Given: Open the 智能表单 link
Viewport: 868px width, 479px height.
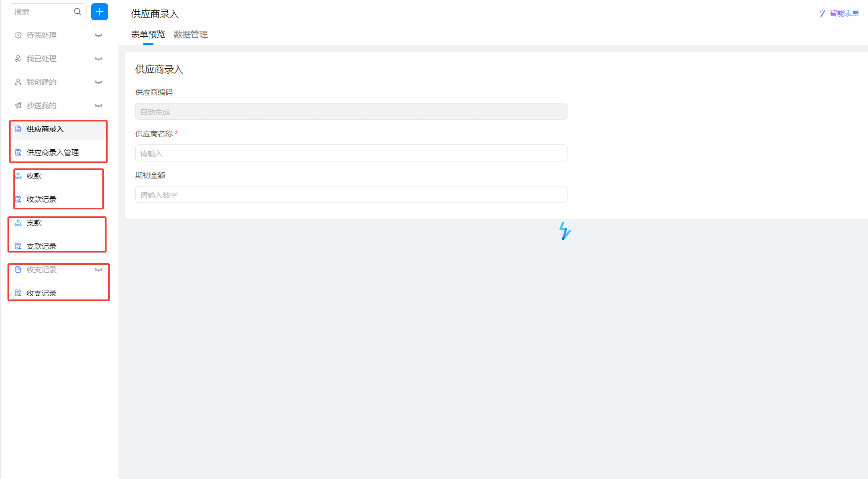Looking at the screenshot, I should (844, 13).
